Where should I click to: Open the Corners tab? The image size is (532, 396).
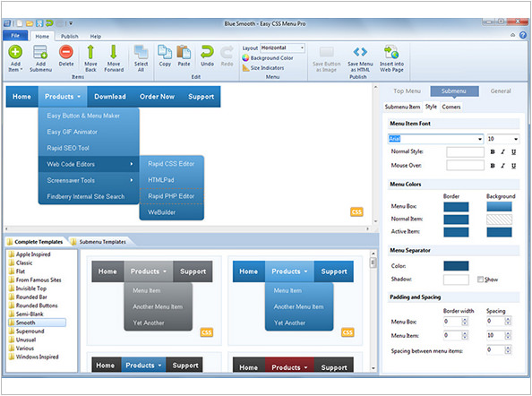click(450, 107)
